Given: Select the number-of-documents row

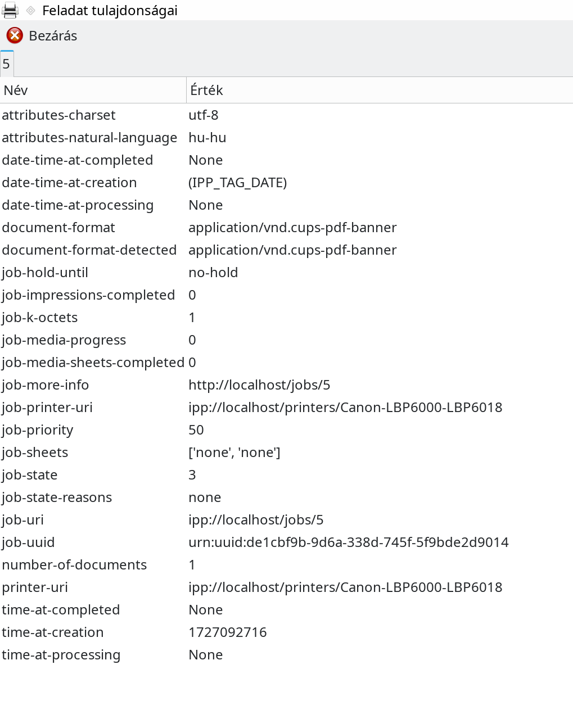Looking at the screenshot, I should [x=286, y=565].
